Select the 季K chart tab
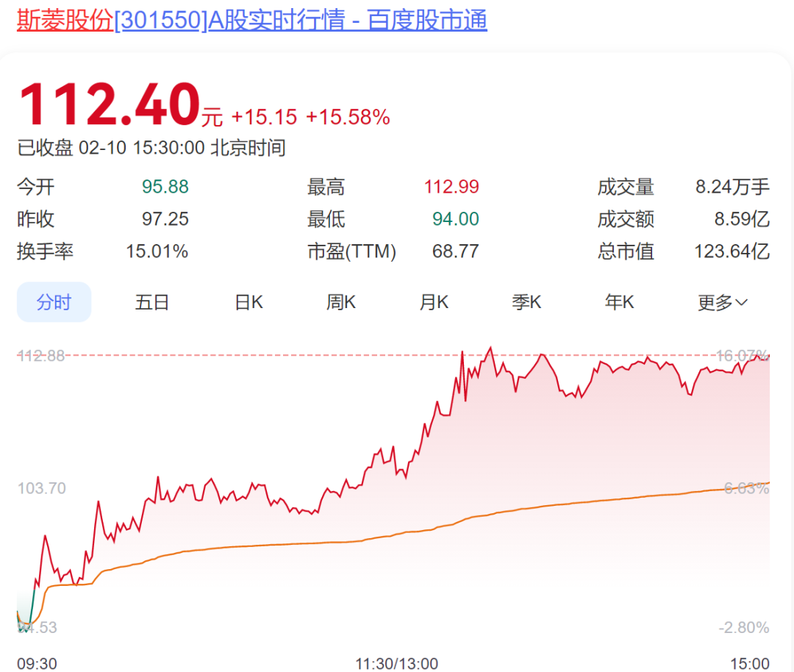The image size is (794, 672). tap(526, 302)
